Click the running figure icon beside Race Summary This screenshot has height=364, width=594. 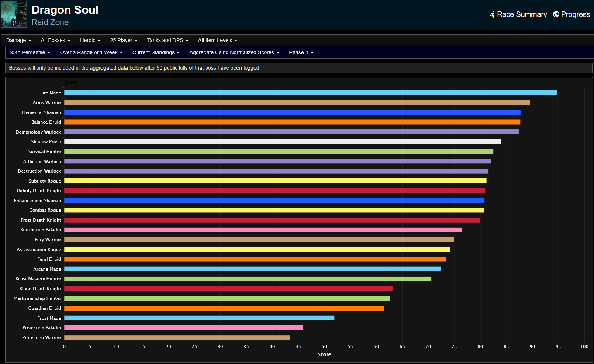(492, 14)
